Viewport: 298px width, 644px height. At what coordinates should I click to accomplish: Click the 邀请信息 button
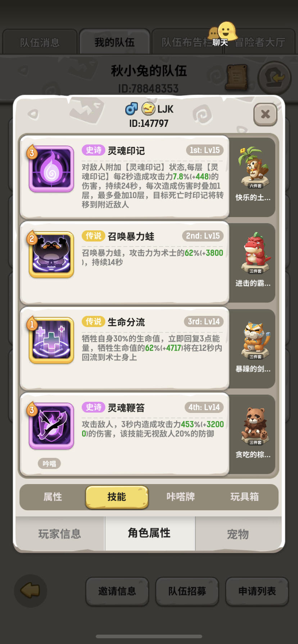(117, 591)
